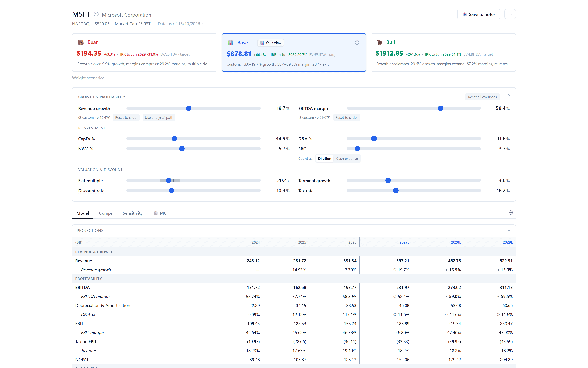The image size is (588, 368).
Task: Click the Revenue growth slider handle
Action: click(x=189, y=108)
